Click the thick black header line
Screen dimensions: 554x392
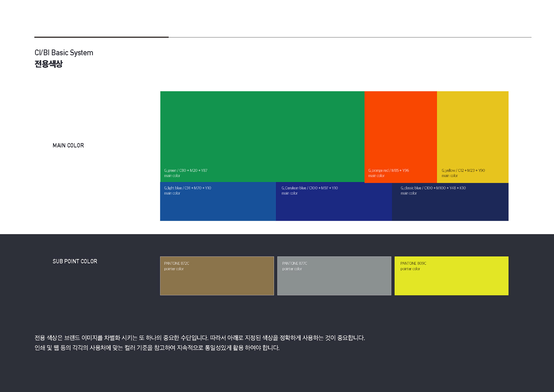(x=101, y=37)
